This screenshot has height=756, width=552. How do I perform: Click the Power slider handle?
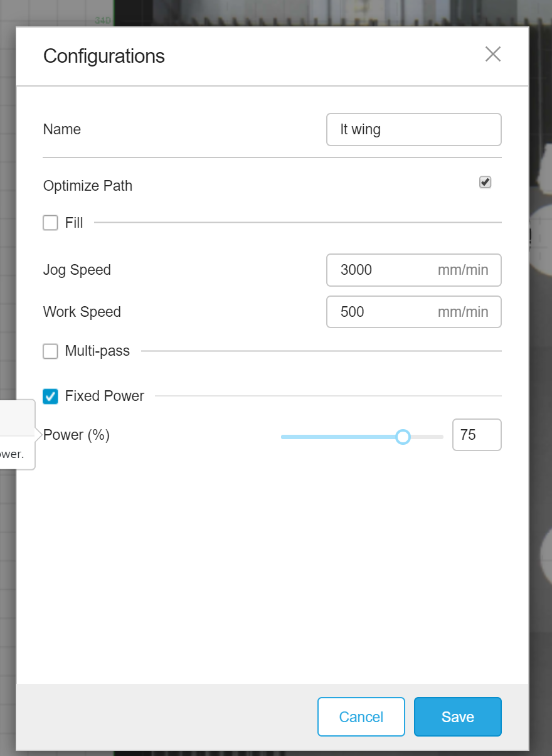pyautogui.click(x=403, y=436)
